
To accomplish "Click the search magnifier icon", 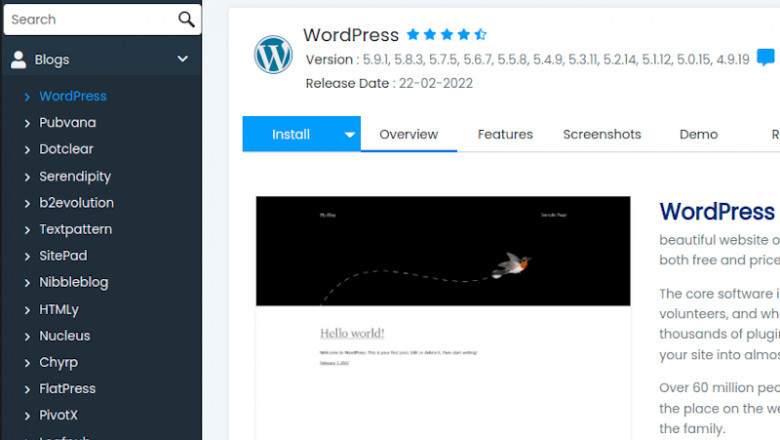I will coord(186,19).
